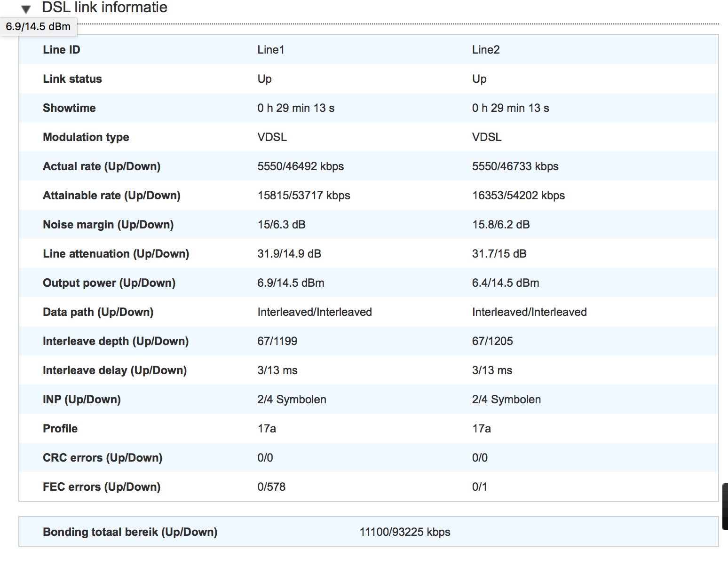The width and height of the screenshot is (728, 565).
Task: Click Line1 0/0 CRC errors value
Action: coord(265,457)
